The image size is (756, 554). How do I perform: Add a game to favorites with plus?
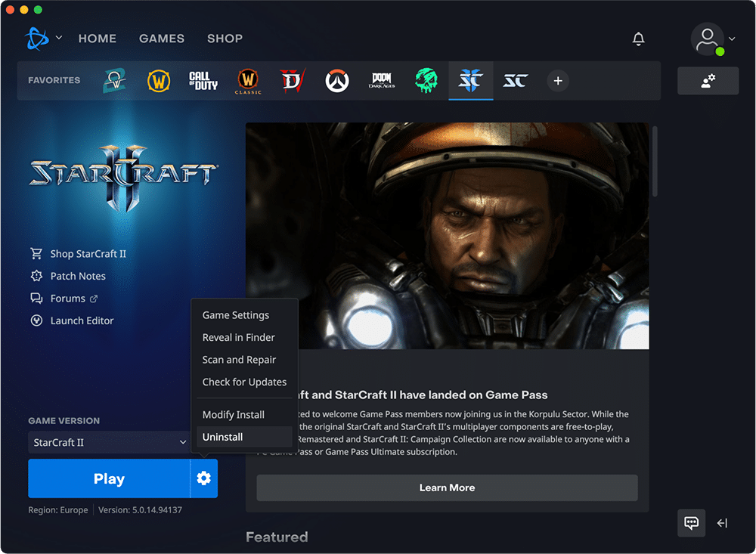558,81
